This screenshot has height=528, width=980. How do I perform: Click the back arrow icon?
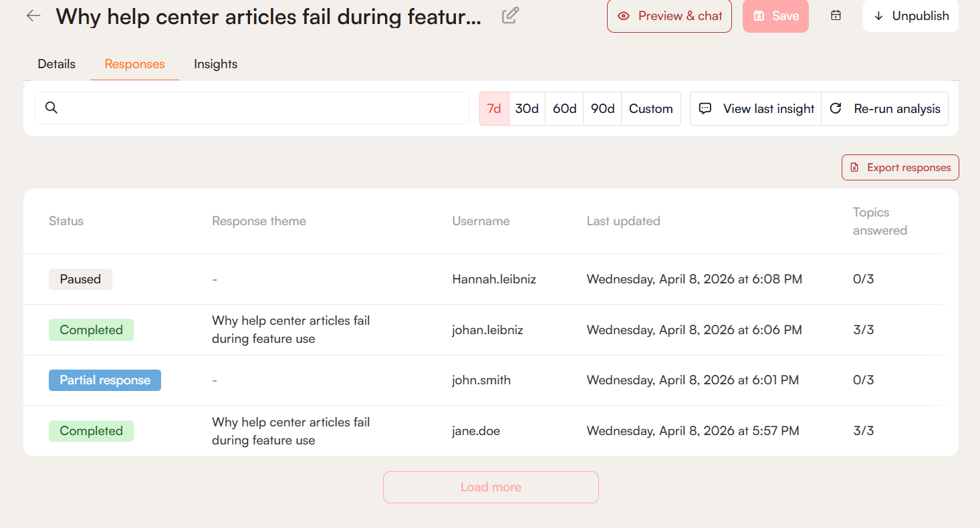click(x=33, y=16)
